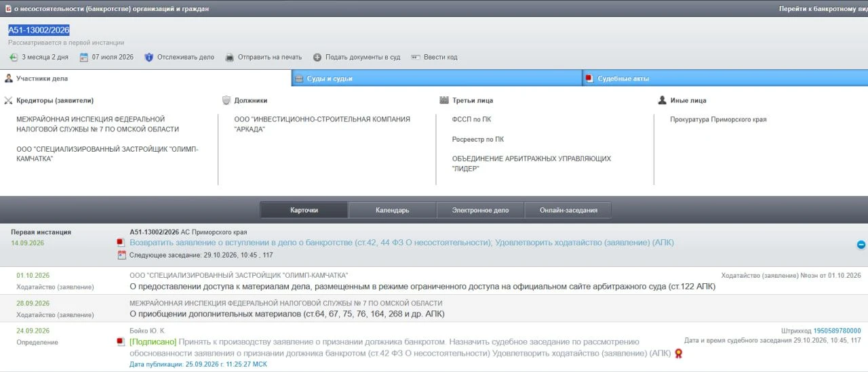Switch to the Календарь view

(392, 210)
